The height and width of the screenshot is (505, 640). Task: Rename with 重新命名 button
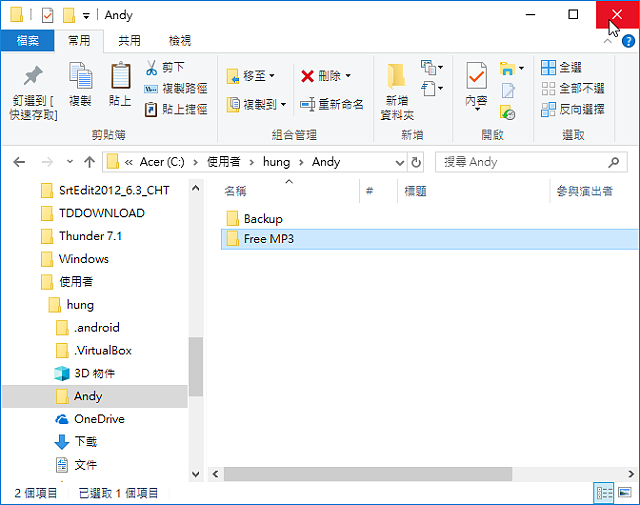click(x=331, y=105)
